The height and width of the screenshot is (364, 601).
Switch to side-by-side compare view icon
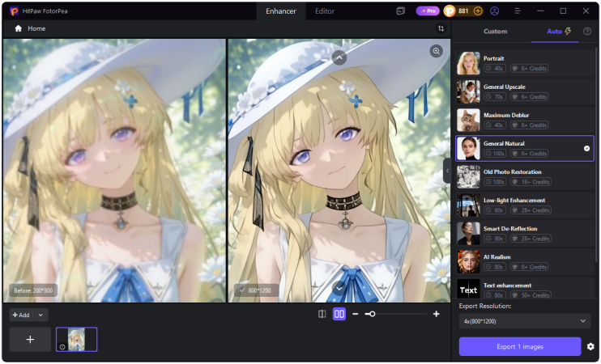click(x=339, y=314)
